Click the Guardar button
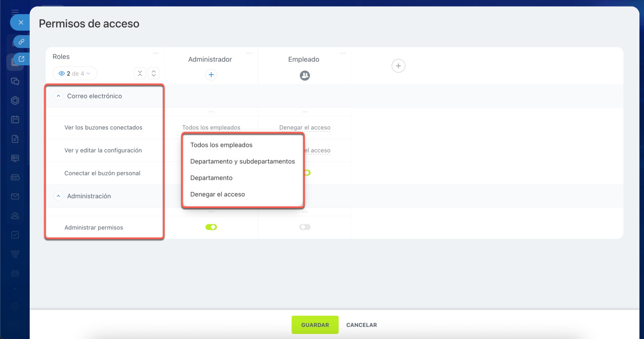The height and width of the screenshot is (339, 644). click(x=315, y=325)
